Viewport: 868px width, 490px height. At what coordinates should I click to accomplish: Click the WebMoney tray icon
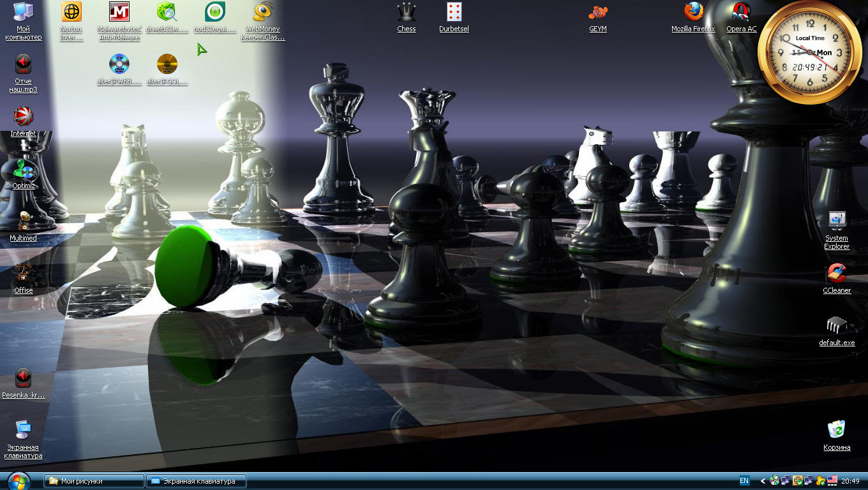pyautogui.click(x=821, y=480)
